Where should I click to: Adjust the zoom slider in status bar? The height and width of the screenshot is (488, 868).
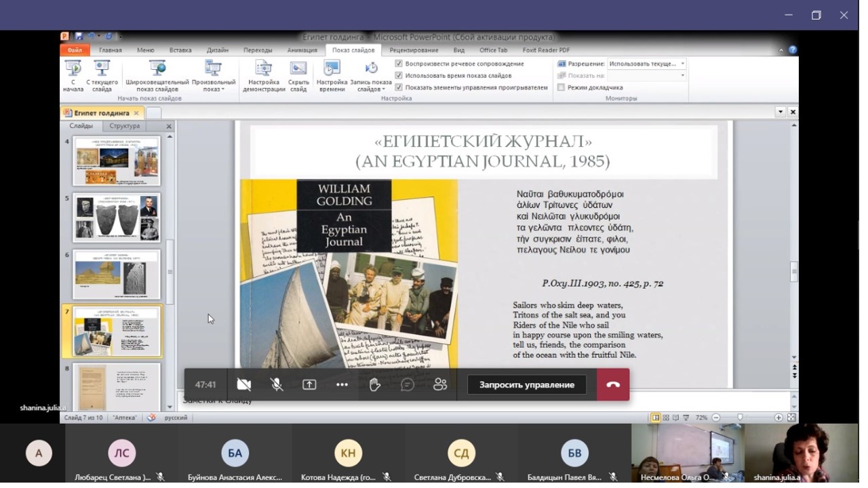(740, 418)
